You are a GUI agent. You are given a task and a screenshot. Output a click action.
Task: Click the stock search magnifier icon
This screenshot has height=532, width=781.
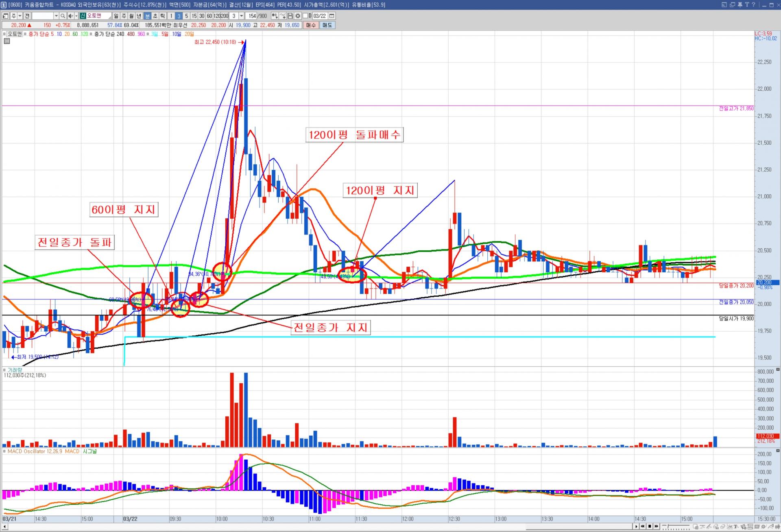click(x=63, y=16)
